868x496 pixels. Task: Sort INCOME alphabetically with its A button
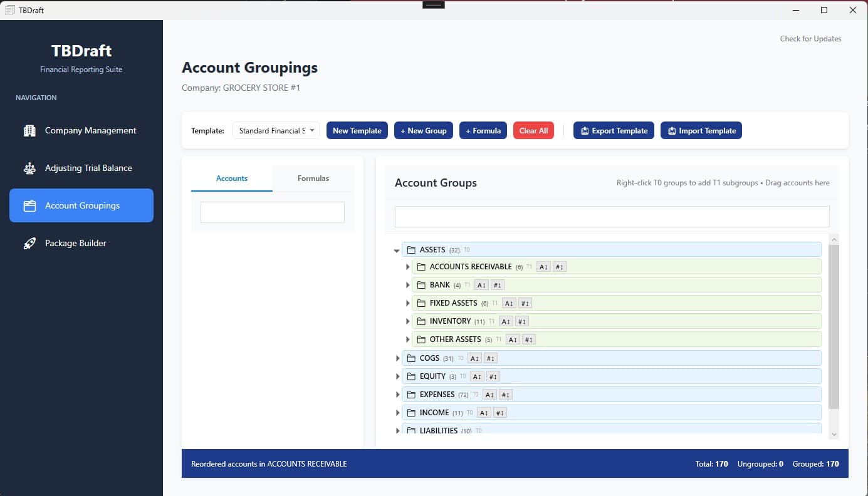[x=484, y=413]
